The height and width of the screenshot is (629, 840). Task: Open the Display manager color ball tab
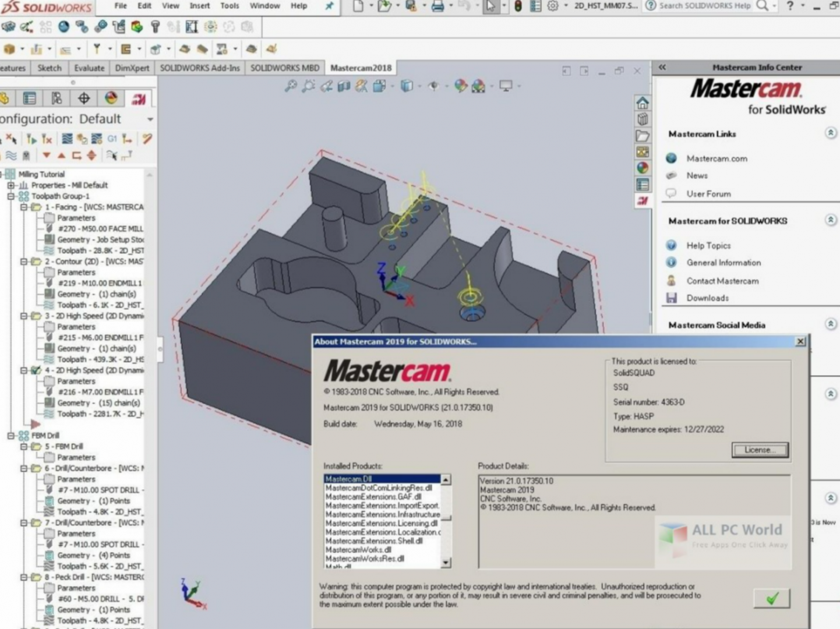(111, 98)
